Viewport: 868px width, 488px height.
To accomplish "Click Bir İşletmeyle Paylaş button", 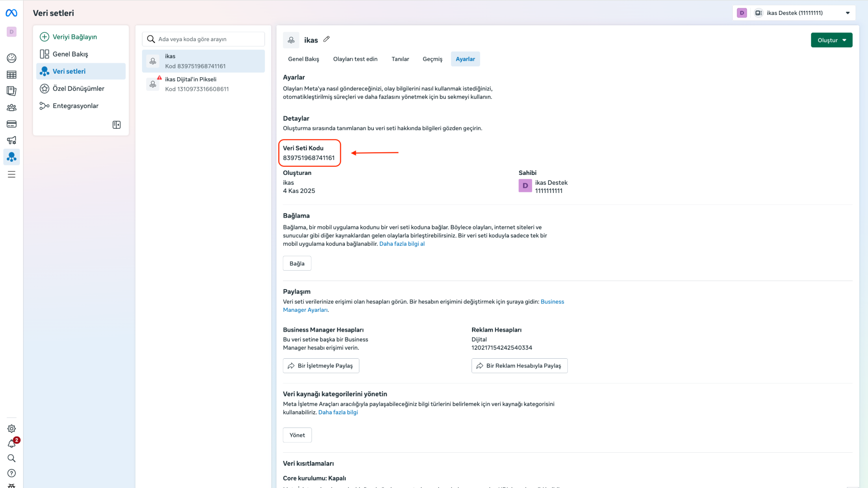I will [x=321, y=366].
